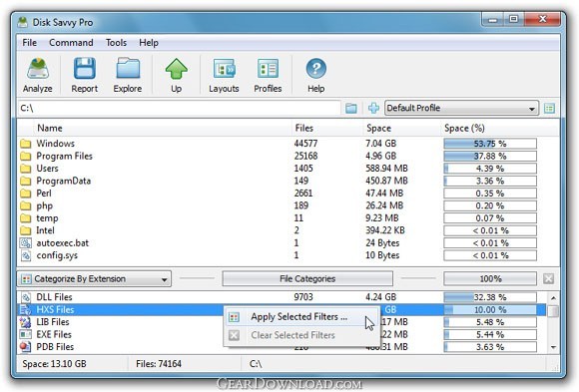Click the 4.96 GB space value
Viewport: 579px width, 392px height.
point(380,156)
